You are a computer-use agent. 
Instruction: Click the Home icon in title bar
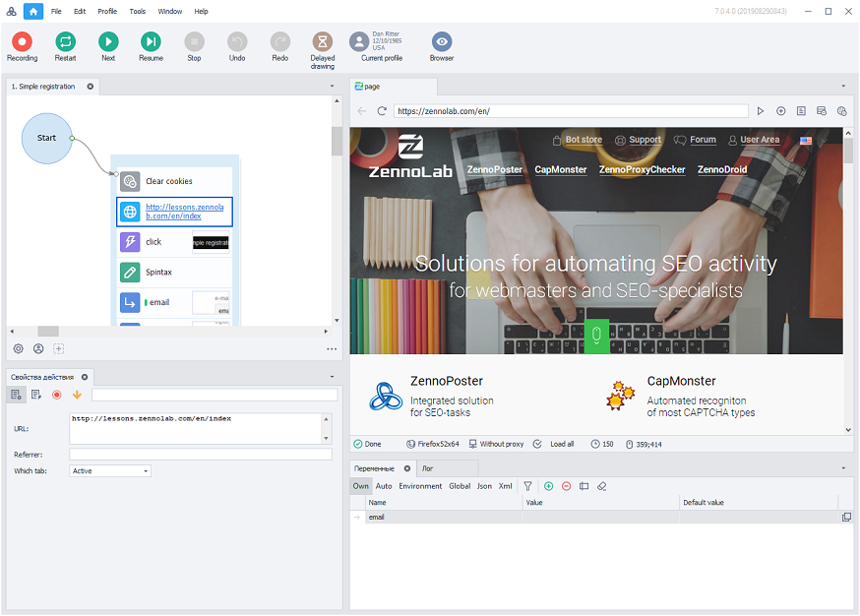(x=33, y=11)
